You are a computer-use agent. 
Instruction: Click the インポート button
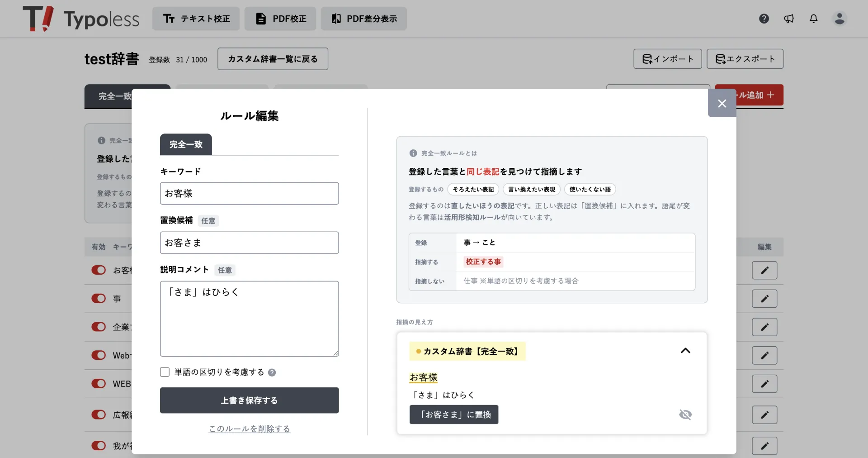pos(668,59)
